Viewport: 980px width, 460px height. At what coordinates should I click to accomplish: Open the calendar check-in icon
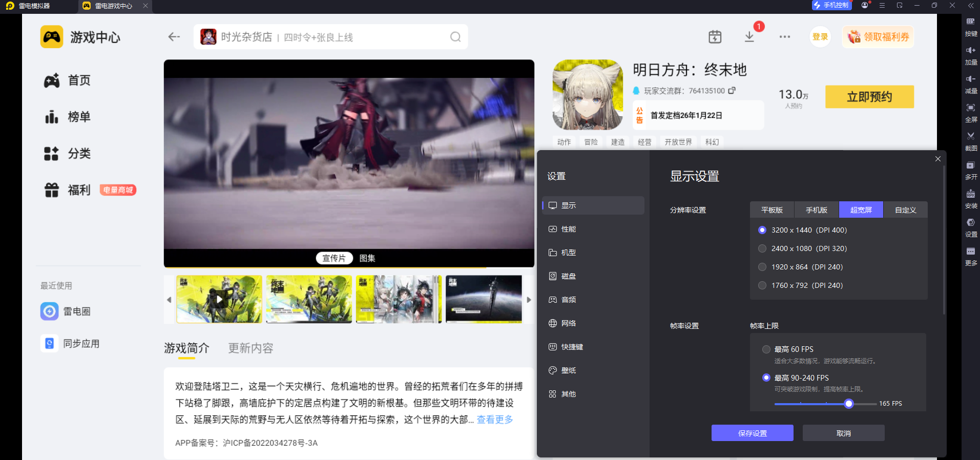715,37
